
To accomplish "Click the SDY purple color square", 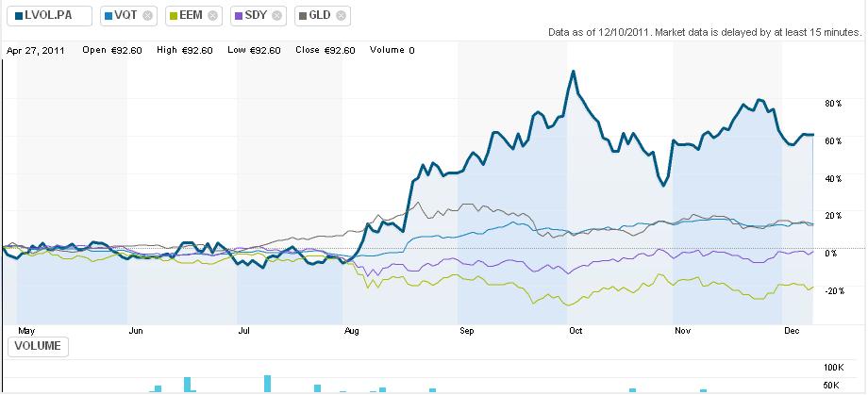I will (237, 16).
